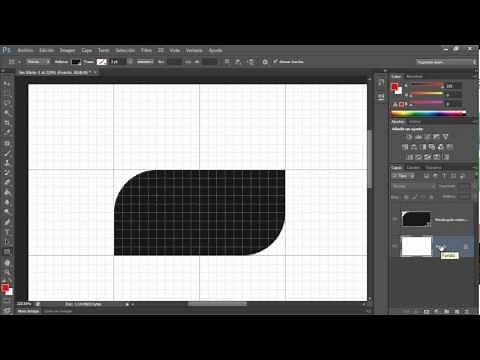Select the Rounded Rectangle shape tool

pos(7,252)
